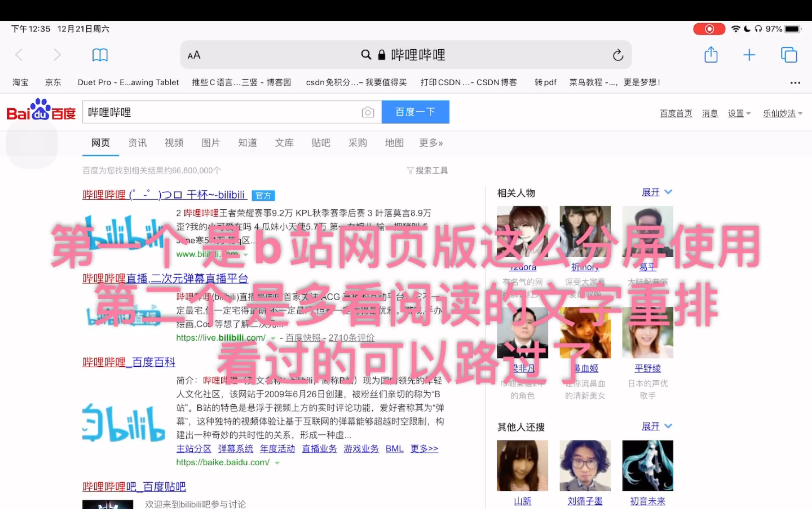Click the Baidu logo

[41, 110]
